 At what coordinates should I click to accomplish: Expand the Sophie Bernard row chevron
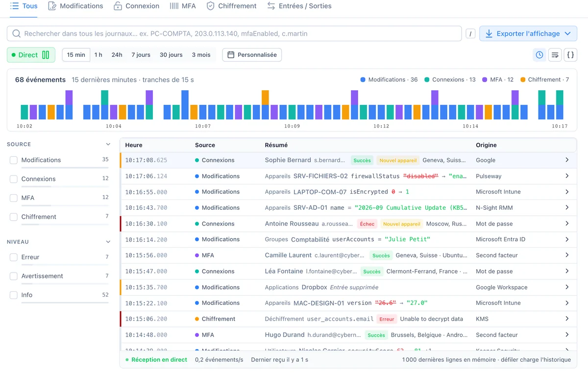(x=567, y=160)
